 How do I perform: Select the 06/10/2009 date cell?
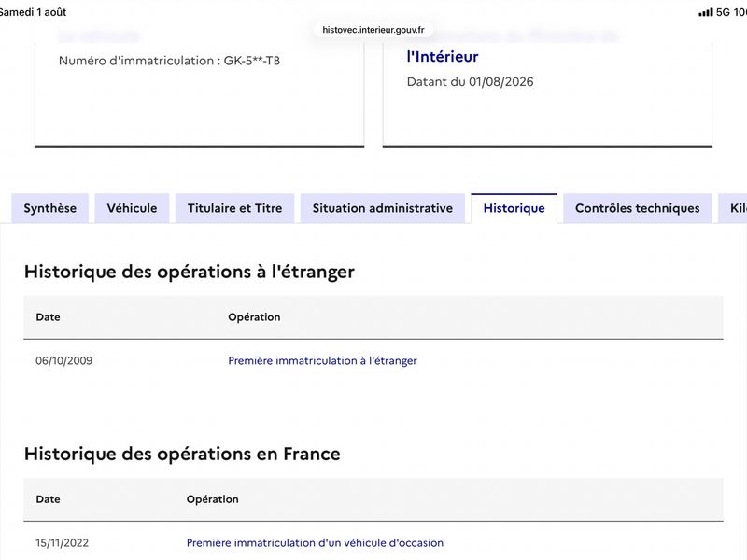click(63, 360)
